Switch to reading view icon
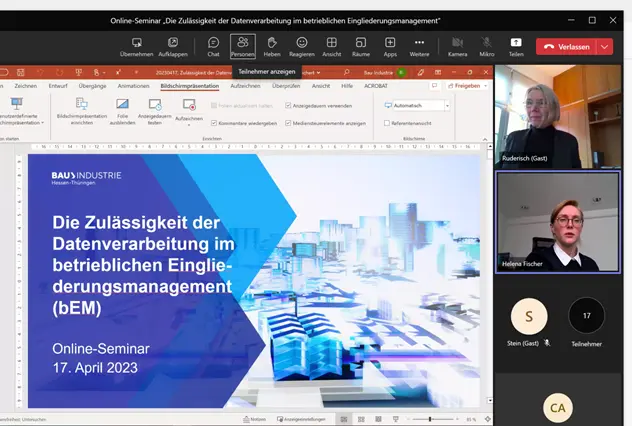Image resolution: width=632 pixels, height=426 pixels. click(x=378, y=420)
